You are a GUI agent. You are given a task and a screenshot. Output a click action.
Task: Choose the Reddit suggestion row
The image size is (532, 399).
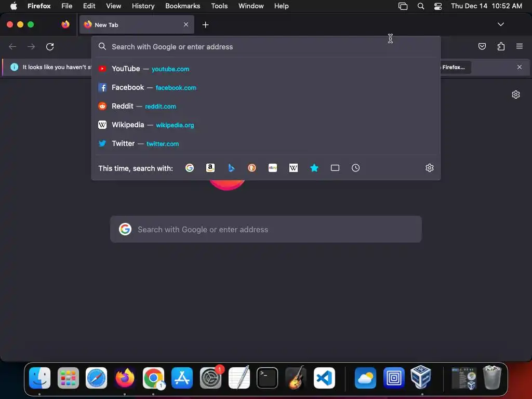tap(266, 106)
